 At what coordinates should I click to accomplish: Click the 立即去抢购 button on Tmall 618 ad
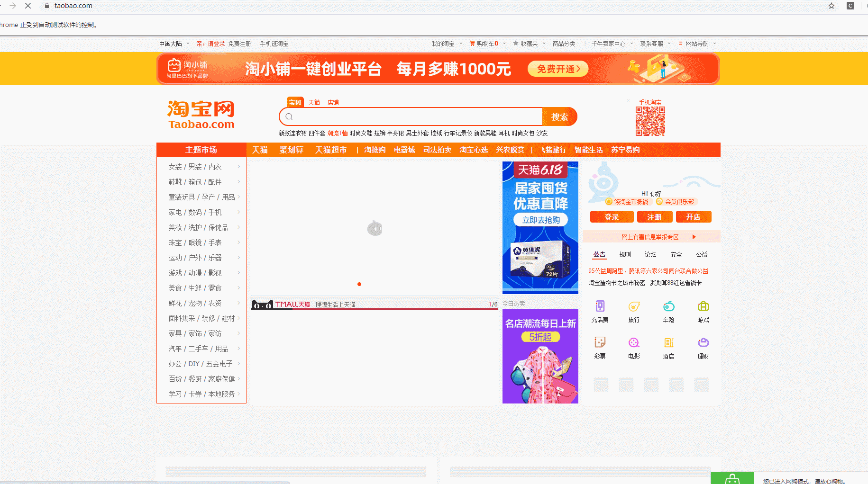click(x=541, y=220)
